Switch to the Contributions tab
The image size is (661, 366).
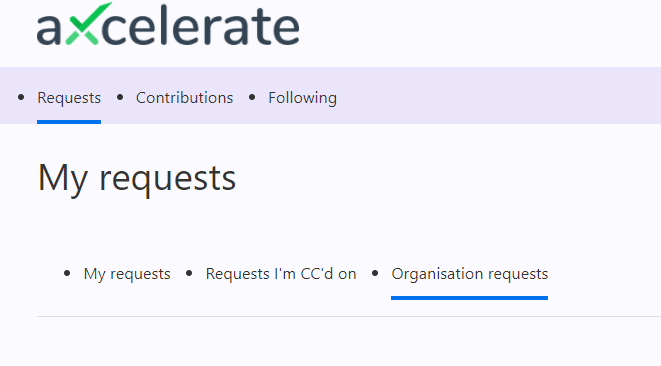click(184, 98)
